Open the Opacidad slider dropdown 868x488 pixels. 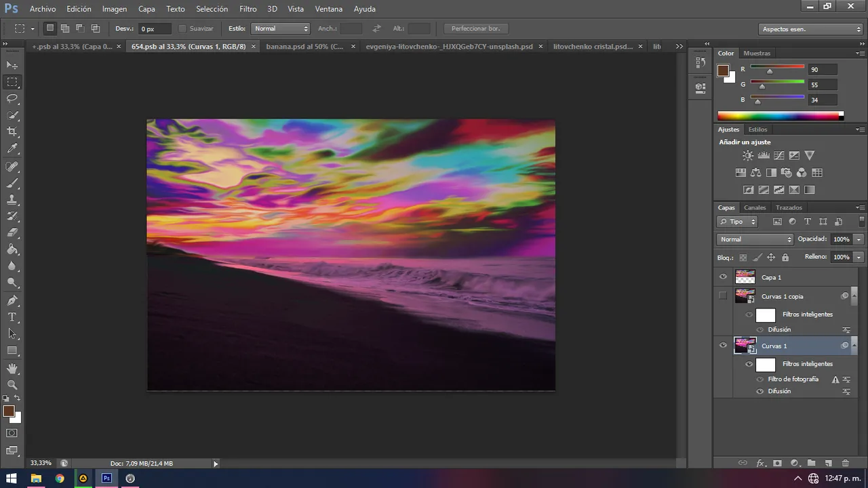pyautogui.click(x=859, y=239)
